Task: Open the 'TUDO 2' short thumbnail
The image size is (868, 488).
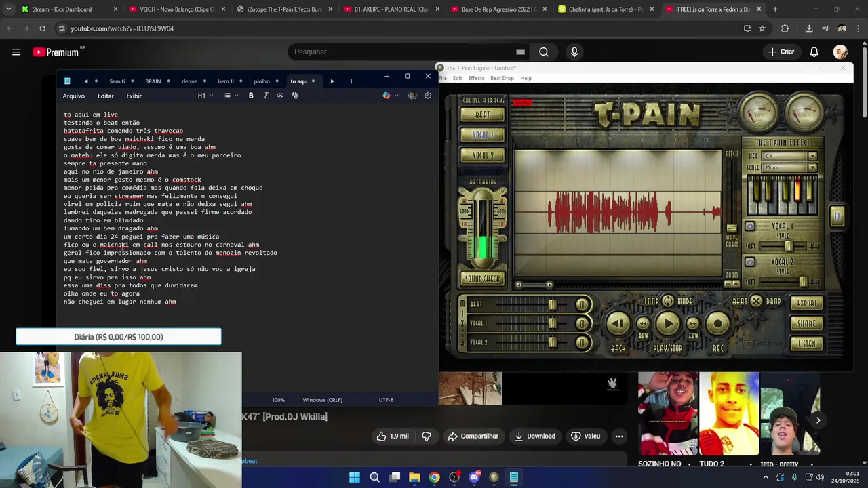Action: pyautogui.click(x=730, y=413)
